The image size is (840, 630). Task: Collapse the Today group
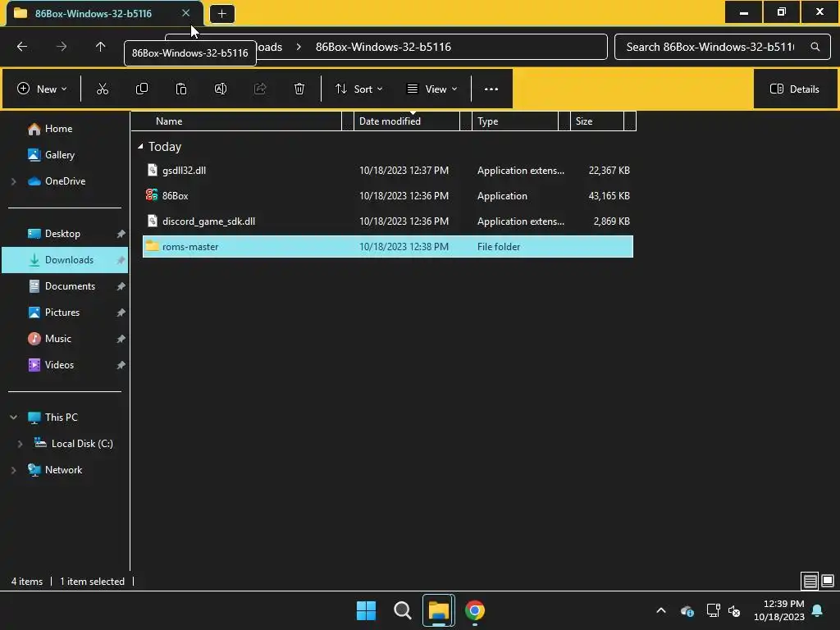click(x=140, y=146)
